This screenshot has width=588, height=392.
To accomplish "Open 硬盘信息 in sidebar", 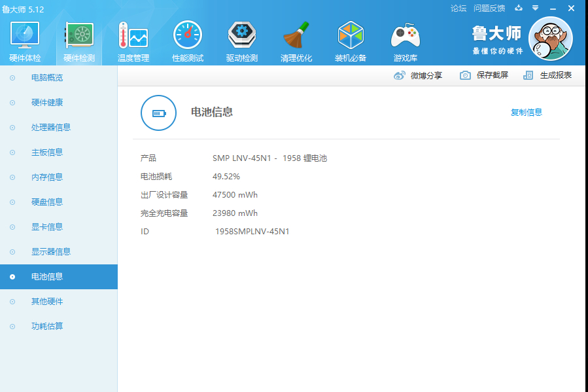I will point(58,202).
